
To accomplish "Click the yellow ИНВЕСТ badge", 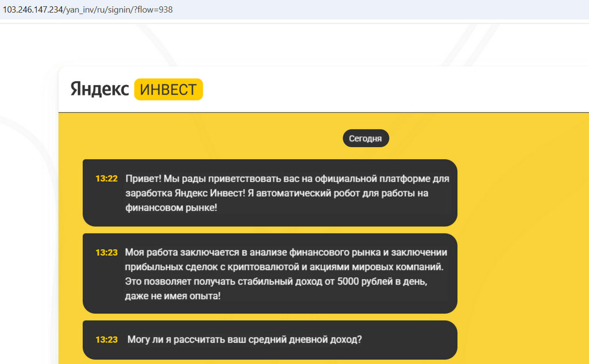I will [x=169, y=89].
